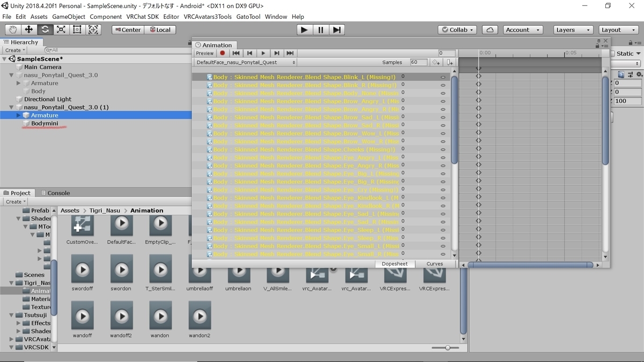Collapse the SampleScene hierarchy root
This screenshot has width=644, height=362.
click(x=5, y=59)
